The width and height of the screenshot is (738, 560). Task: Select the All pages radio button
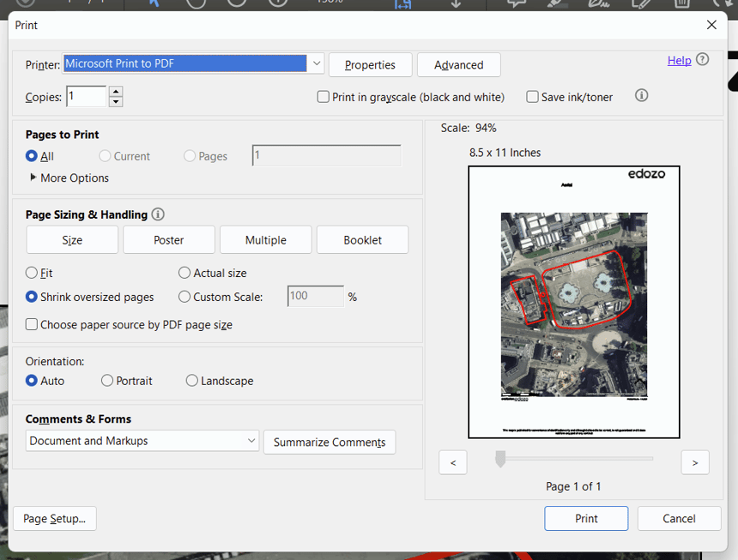tap(32, 155)
